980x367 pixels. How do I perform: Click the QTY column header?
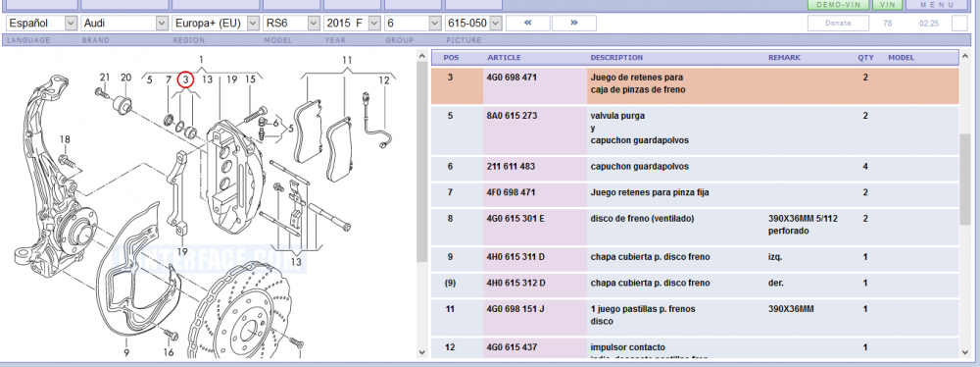point(865,58)
